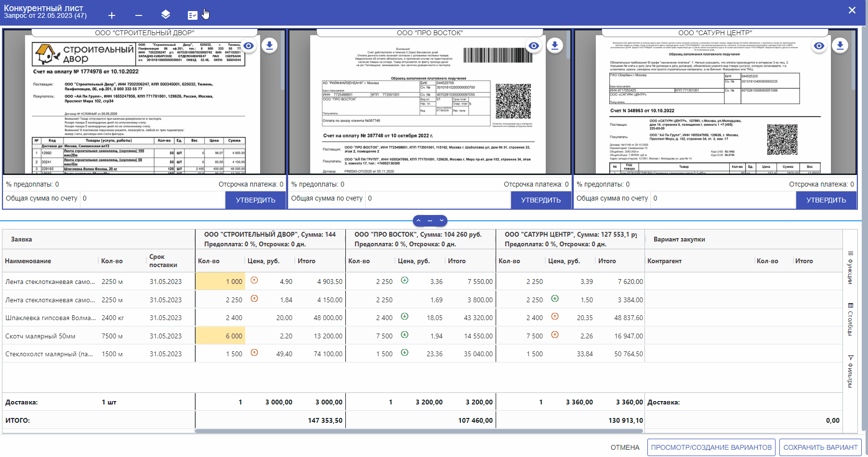Open the Функции side panel
This screenshot has width=868, height=457.
point(851,268)
